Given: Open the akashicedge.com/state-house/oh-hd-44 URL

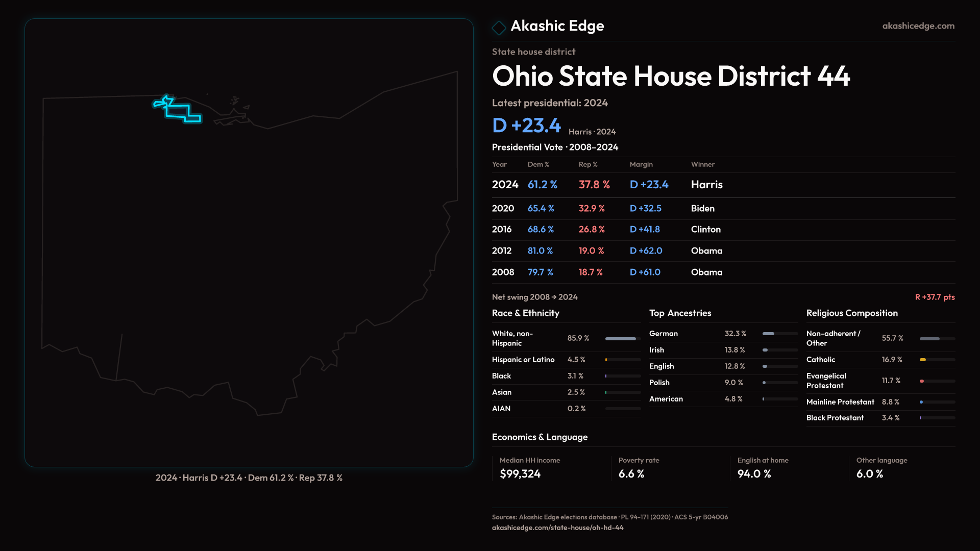Looking at the screenshot, I should point(557,528).
